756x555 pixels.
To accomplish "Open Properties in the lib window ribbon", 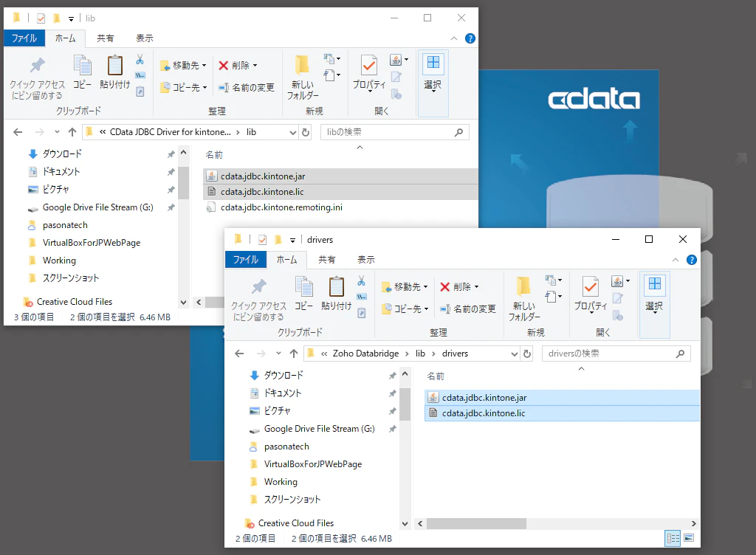I will pyautogui.click(x=369, y=72).
